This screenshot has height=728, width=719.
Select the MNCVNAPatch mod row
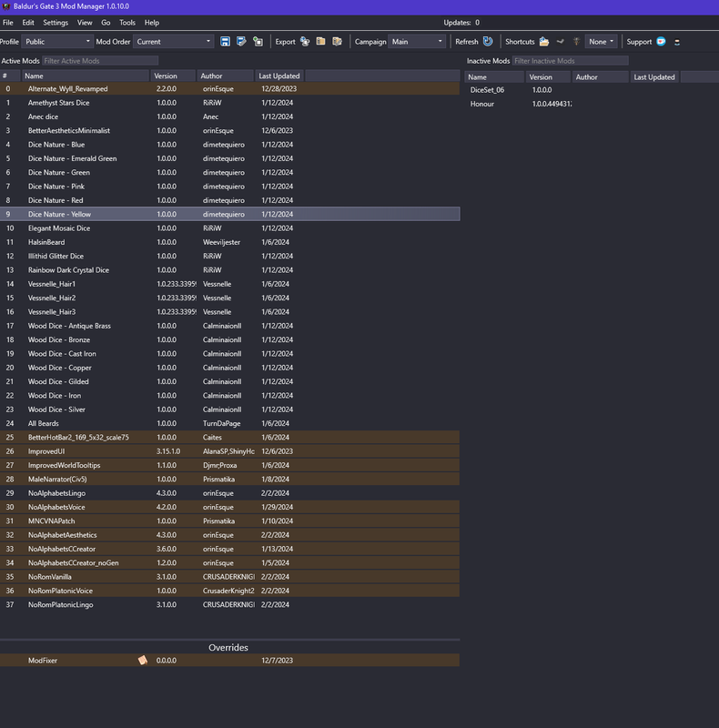pyautogui.click(x=230, y=521)
